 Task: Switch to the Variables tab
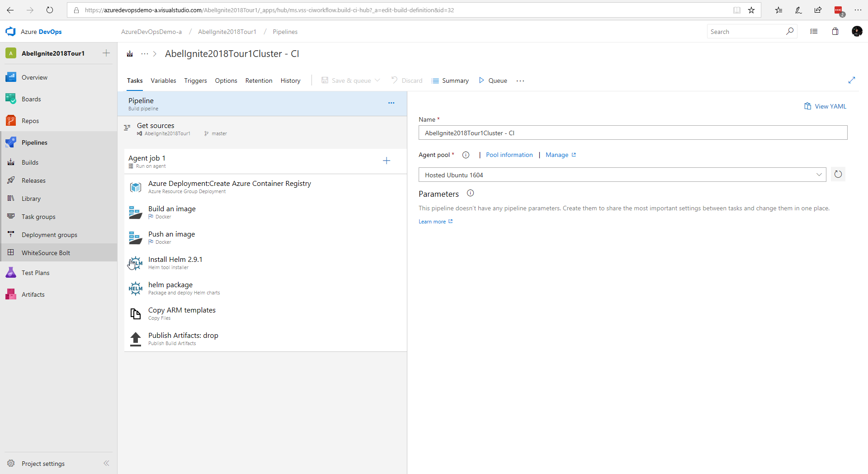(x=163, y=81)
